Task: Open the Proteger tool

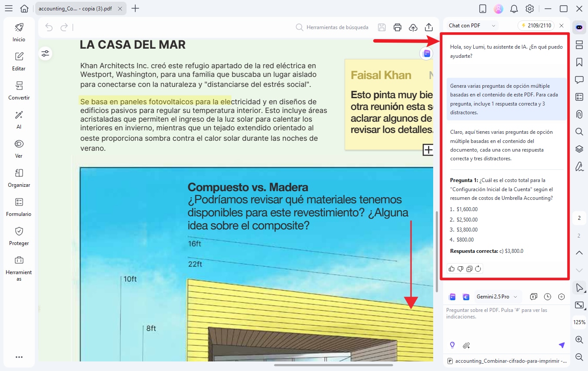Action: point(19,235)
